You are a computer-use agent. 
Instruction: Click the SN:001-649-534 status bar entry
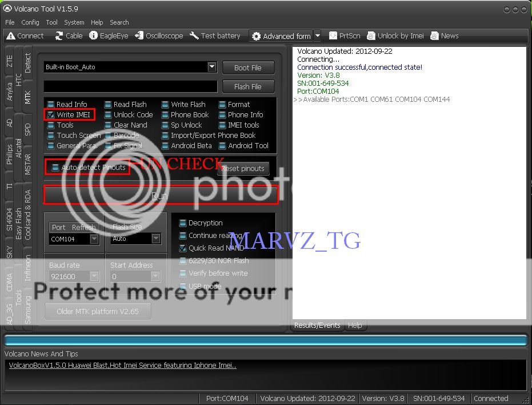click(x=439, y=398)
